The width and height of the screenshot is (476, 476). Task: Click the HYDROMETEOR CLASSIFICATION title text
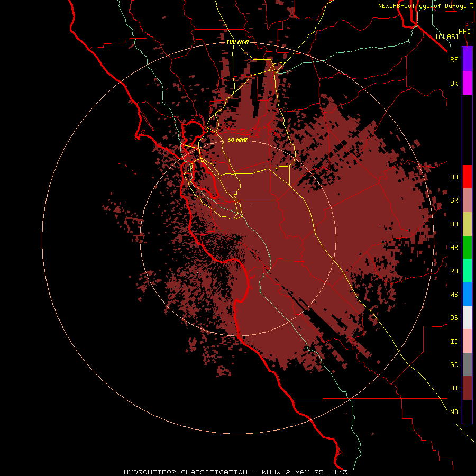click(186, 472)
